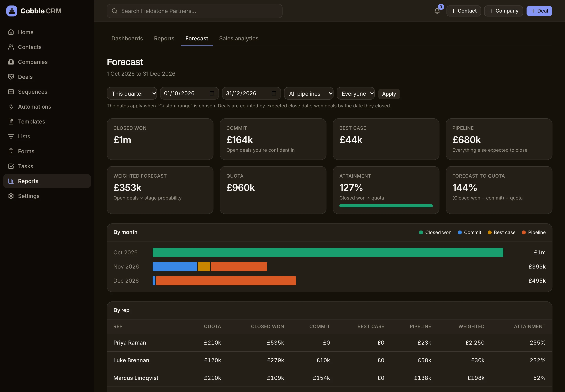Click the Sequences envelope icon
Image resolution: width=565 pixels, height=392 pixels.
(11, 92)
